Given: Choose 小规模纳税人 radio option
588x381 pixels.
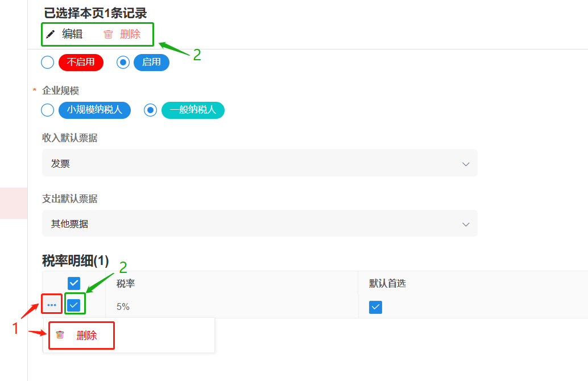Looking at the screenshot, I should [x=48, y=110].
